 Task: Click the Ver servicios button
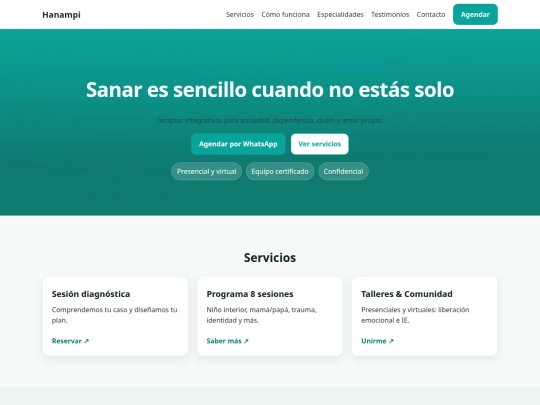point(320,144)
